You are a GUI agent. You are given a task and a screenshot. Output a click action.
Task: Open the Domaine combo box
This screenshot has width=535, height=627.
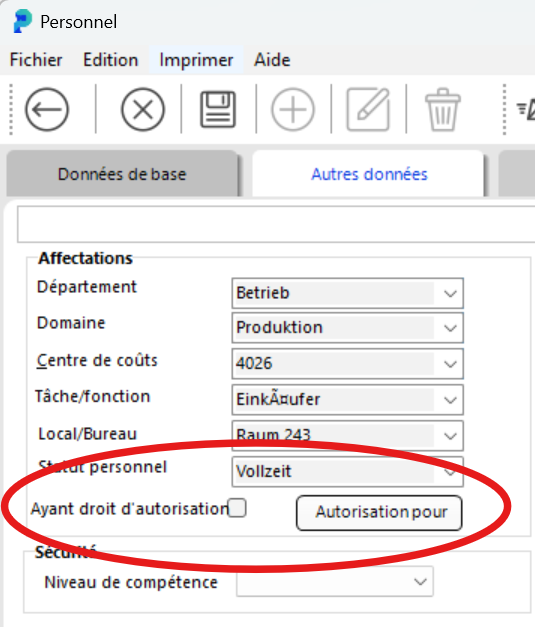click(x=347, y=328)
